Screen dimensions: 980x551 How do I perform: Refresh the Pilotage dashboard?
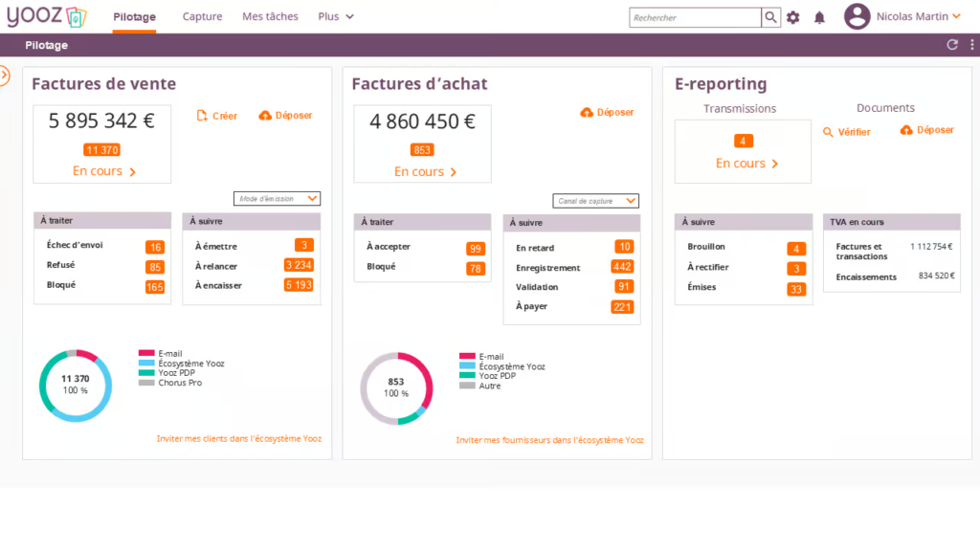[x=952, y=44]
